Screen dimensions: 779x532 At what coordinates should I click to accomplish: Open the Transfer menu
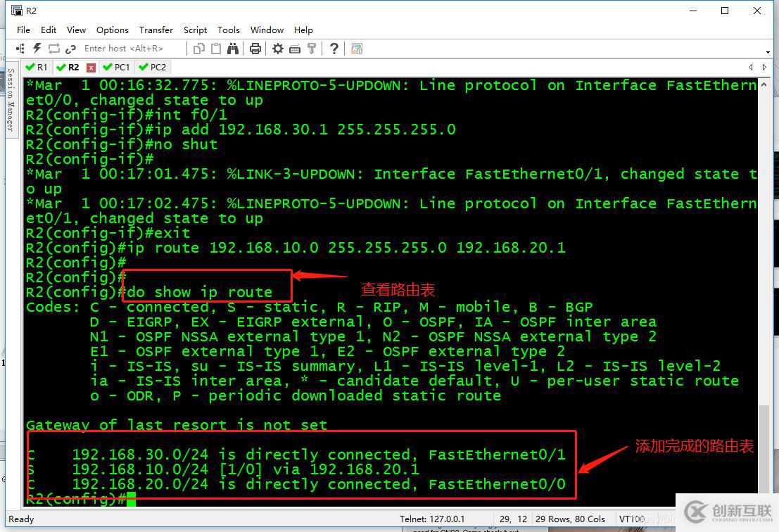coord(156,30)
